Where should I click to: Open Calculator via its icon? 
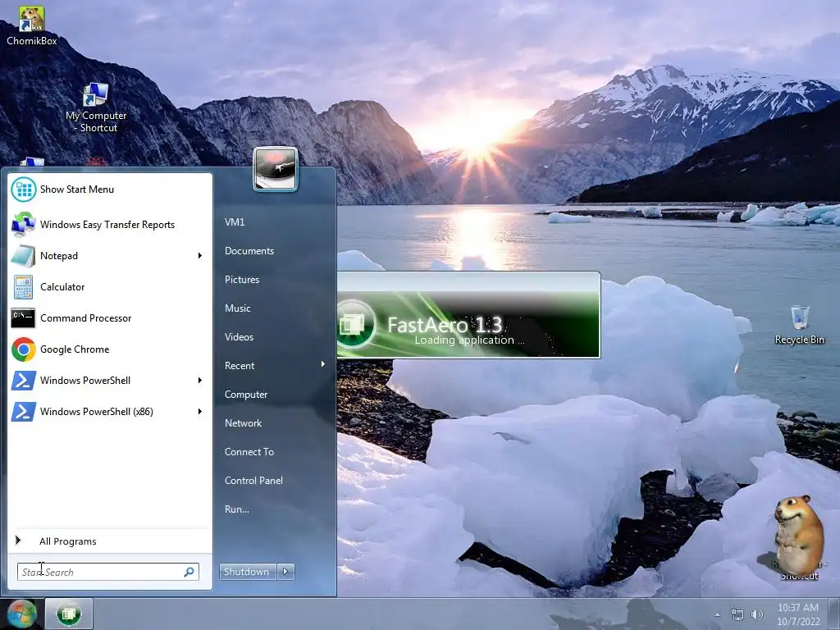pos(24,286)
